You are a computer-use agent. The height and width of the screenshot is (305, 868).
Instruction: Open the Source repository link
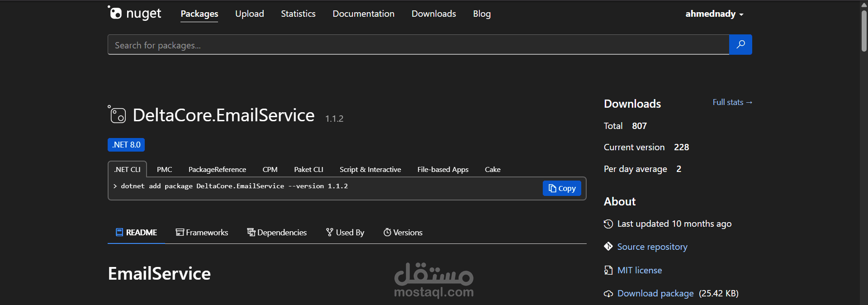pos(652,247)
